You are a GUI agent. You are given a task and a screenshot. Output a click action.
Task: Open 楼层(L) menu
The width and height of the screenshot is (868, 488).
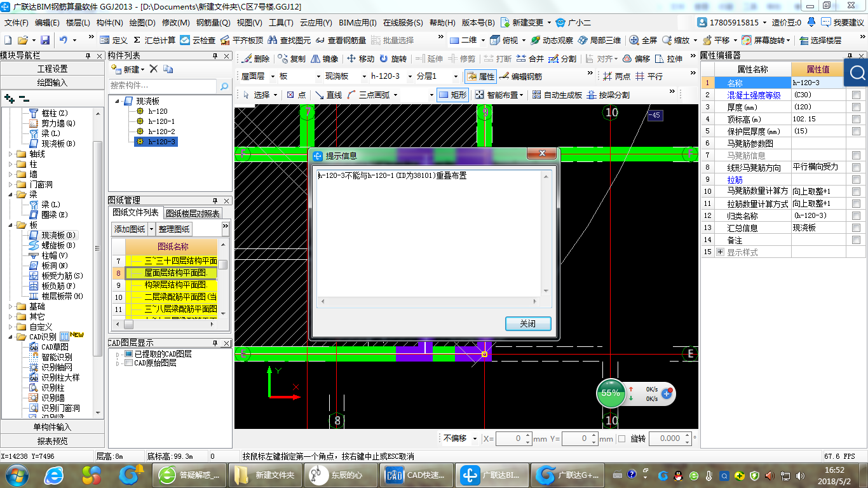(78, 22)
